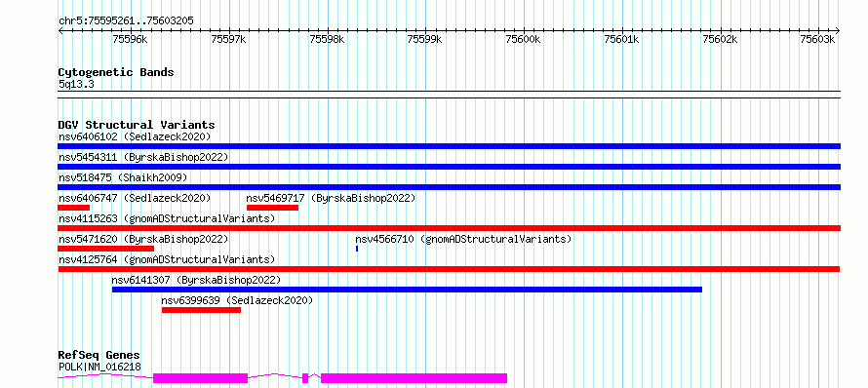This screenshot has height=388, width=868.
Task: Select the red bar for nsv4125764
Action: tap(449, 269)
